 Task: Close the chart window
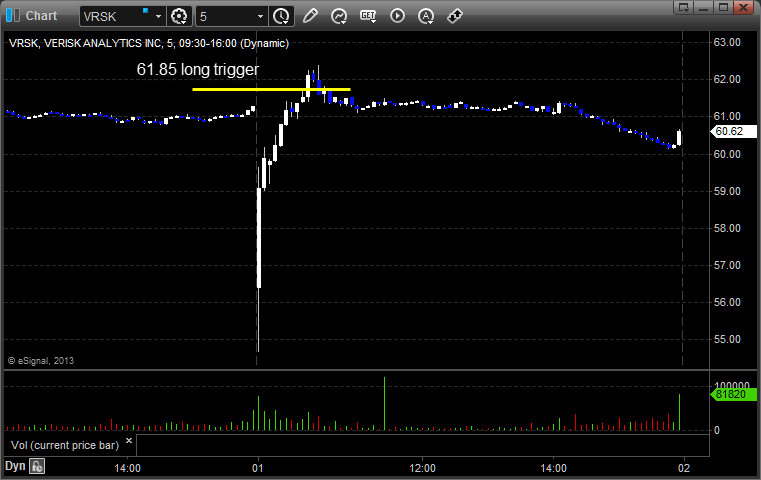(743, 7)
